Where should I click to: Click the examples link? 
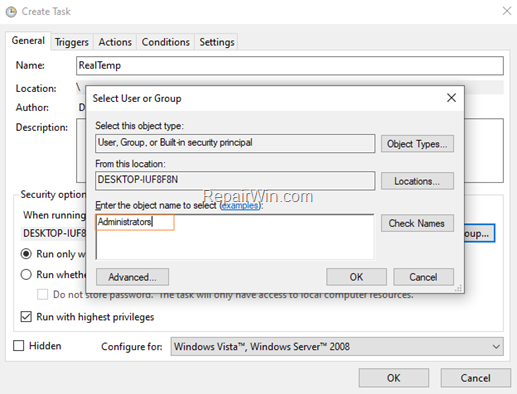240,205
